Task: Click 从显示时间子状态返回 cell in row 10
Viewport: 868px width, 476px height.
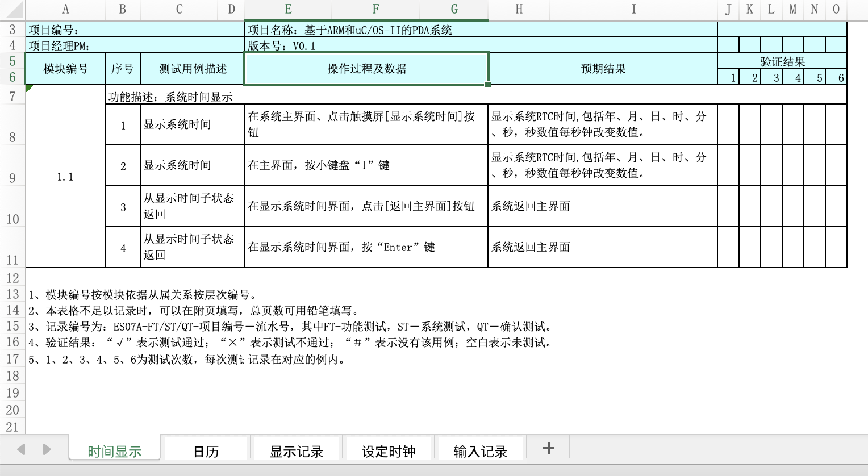Action: (x=193, y=206)
